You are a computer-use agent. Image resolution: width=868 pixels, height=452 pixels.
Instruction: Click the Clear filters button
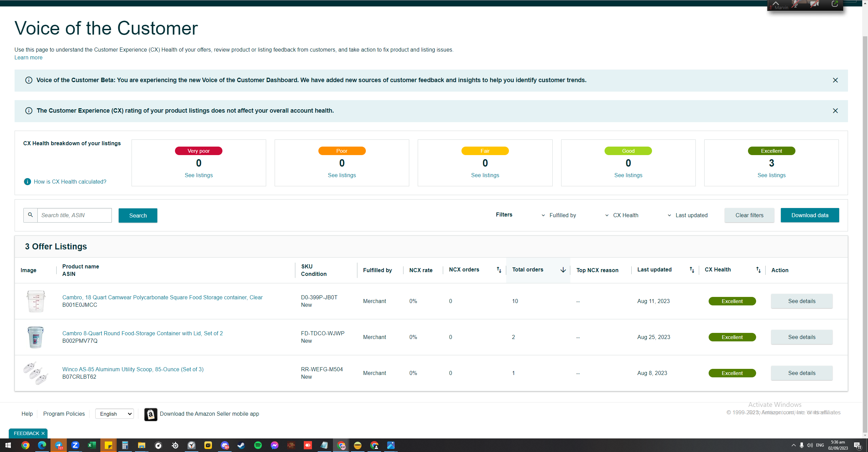[x=749, y=215]
